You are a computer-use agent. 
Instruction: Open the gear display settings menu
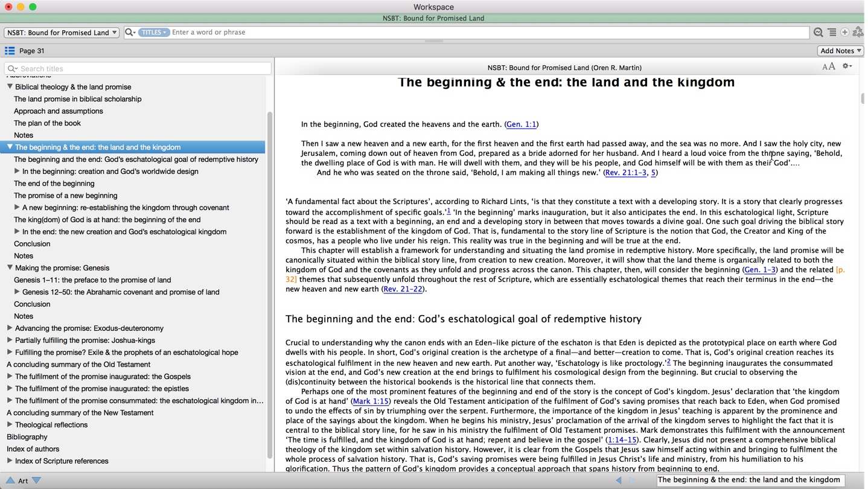847,66
